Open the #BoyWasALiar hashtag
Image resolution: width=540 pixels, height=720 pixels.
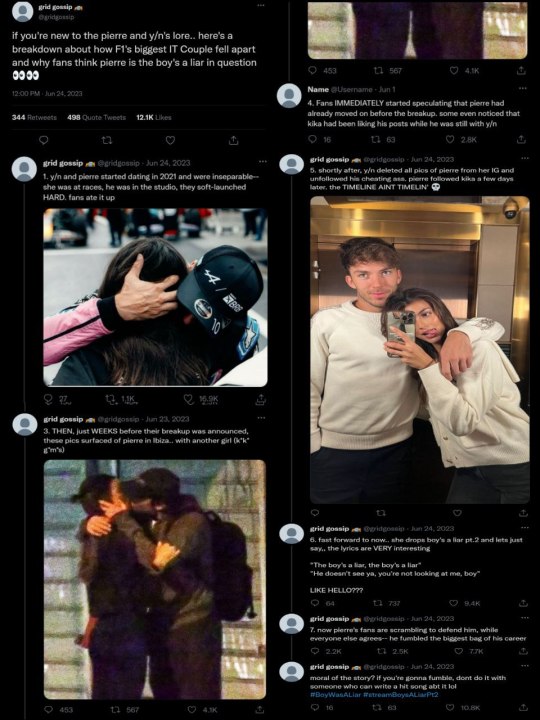336,695
